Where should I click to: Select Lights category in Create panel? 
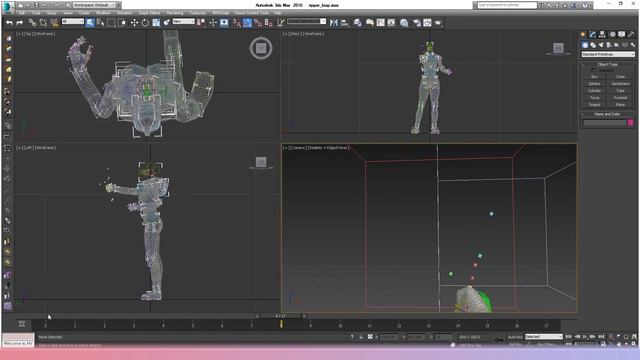[601, 45]
